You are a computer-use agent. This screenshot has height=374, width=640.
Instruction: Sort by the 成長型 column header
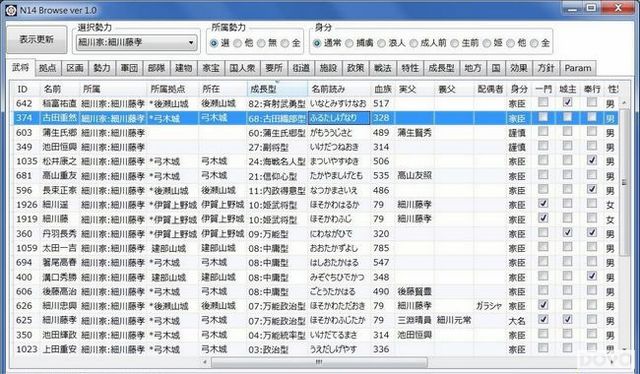pos(277,89)
